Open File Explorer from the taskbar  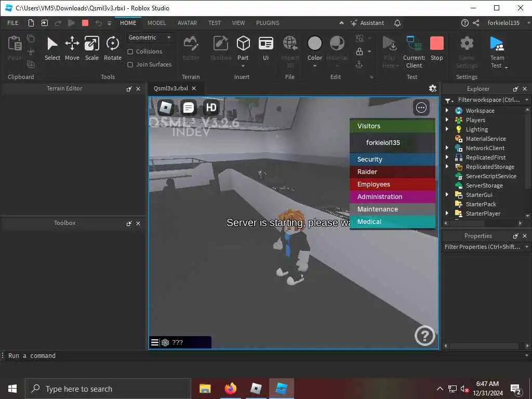205,389
